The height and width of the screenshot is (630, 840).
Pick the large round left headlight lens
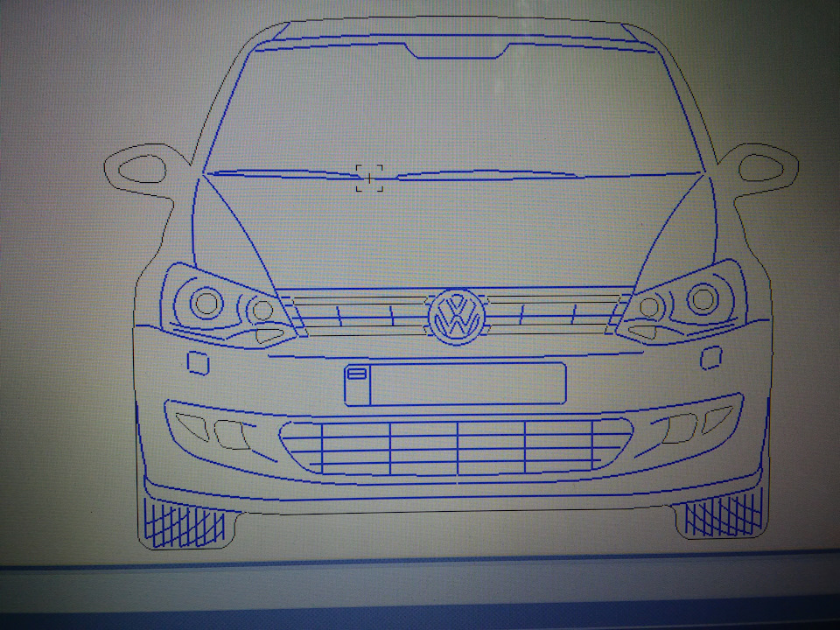[206, 303]
